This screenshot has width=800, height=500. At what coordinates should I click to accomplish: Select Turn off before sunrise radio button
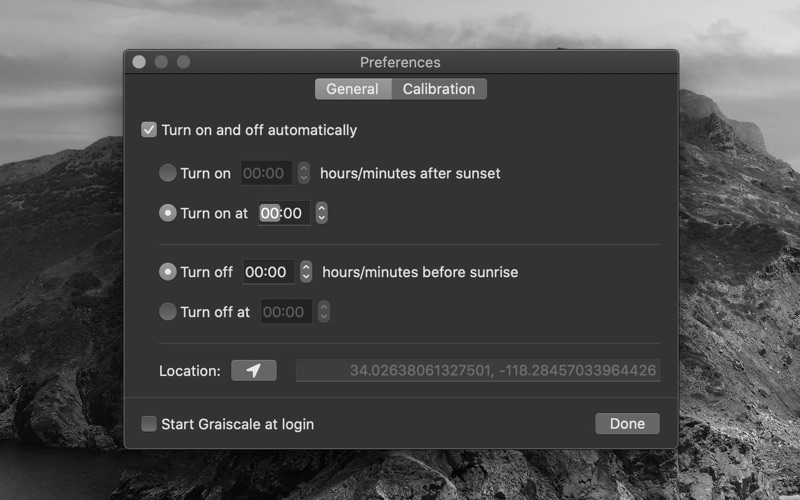(168, 272)
